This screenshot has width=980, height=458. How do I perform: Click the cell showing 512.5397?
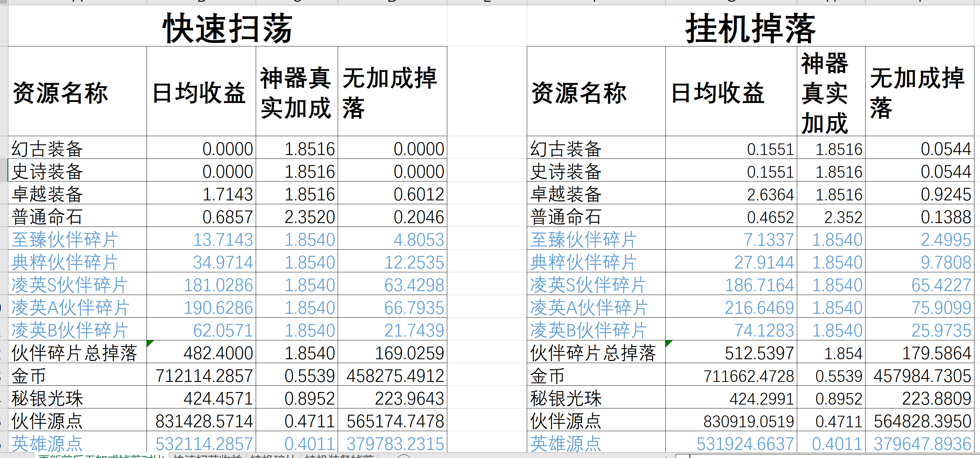click(731, 353)
